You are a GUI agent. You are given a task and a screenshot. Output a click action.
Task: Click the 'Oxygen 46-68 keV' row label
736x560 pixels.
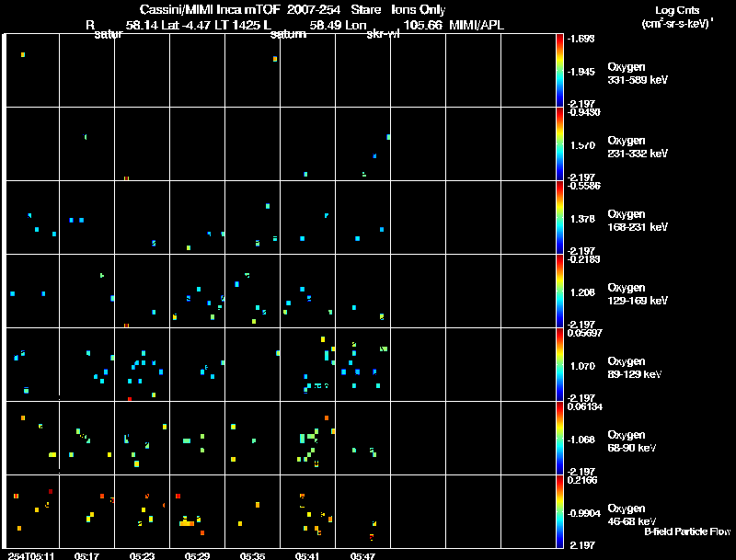point(632,515)
